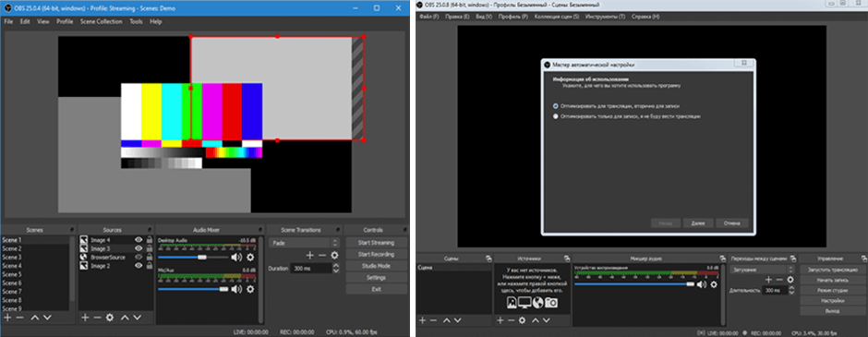Move source up in English OBS Sources panel
Viewport: 868px width, 337px height.
125,318
